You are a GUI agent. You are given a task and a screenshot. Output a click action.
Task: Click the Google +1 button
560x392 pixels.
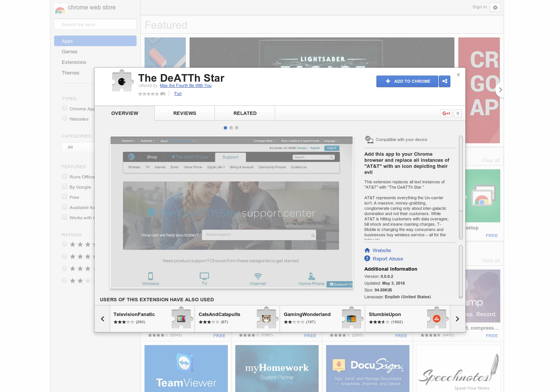coord(446,113)
